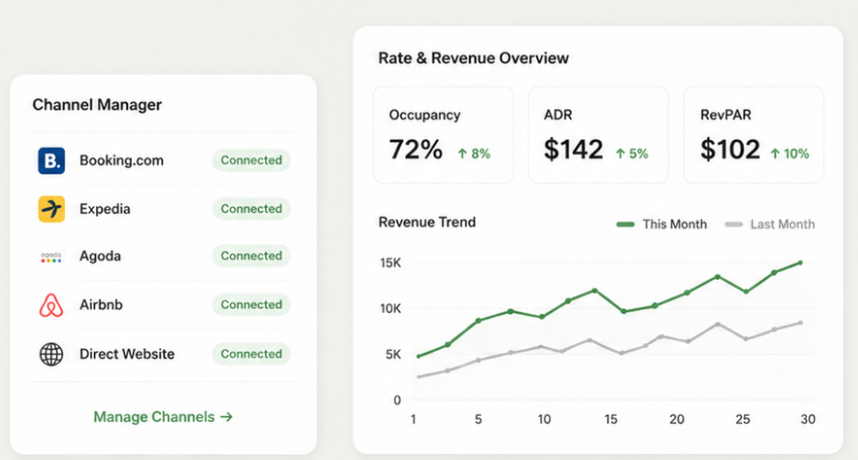Click the Direct Website Connected badge
Viewport: 858px width, 460px height.
(x=251, y=354)
